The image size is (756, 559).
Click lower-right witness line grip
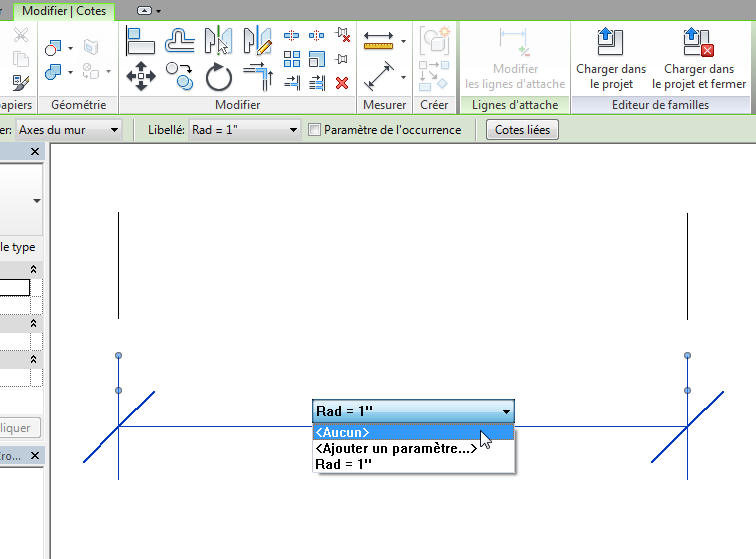coord(688,390)
